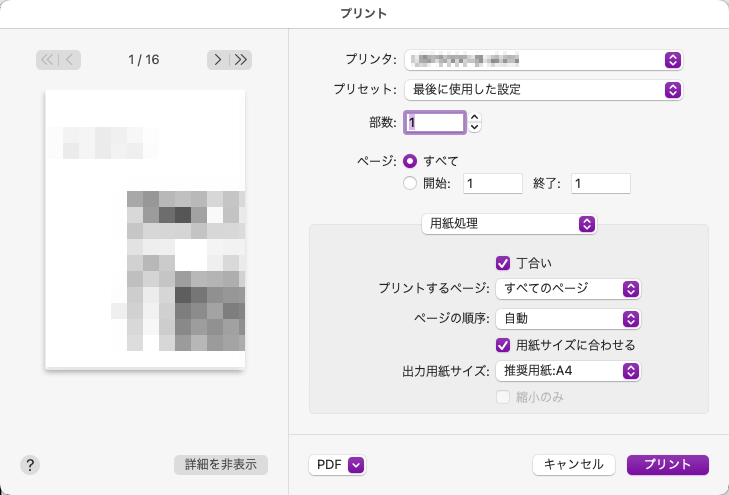The width and height of the screenshot is (729, 495).
Task: Disable 用紙サイズに合わせる checkbox
Action: (x=504, y=345)
